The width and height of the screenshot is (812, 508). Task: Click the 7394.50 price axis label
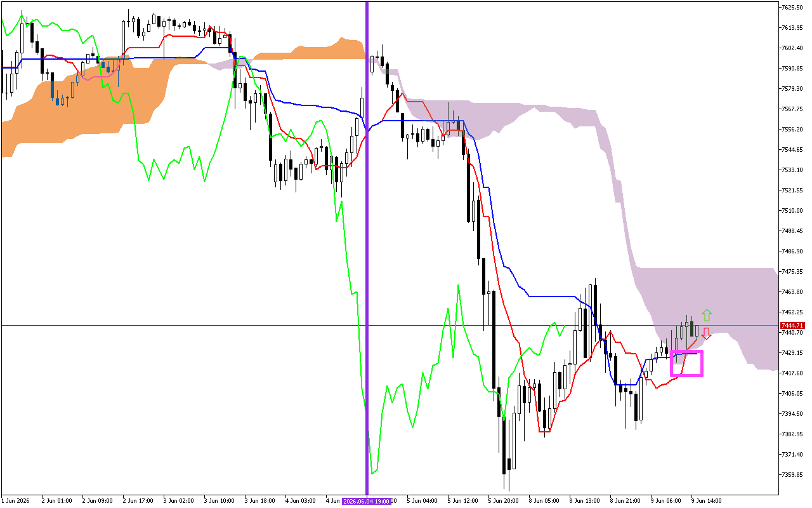click(793, 413)
